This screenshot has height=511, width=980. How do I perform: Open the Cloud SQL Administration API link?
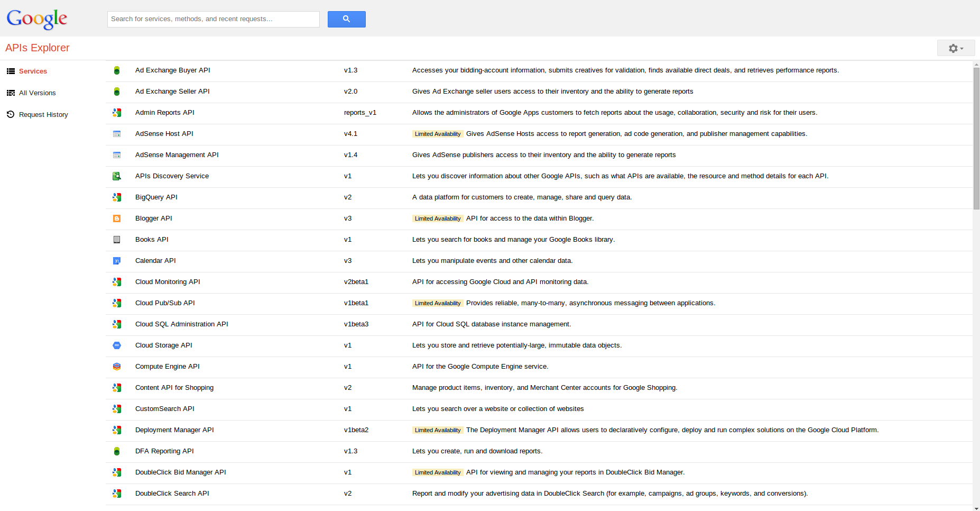[182, 324]
